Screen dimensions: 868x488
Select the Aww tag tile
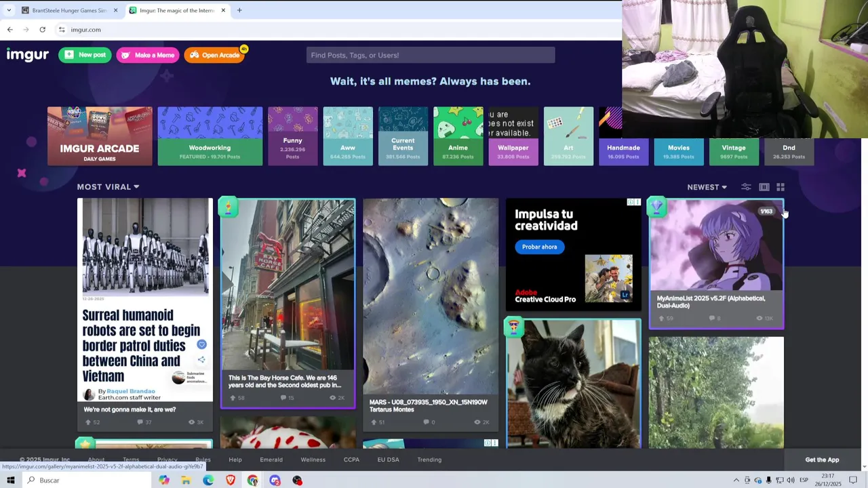348,136
